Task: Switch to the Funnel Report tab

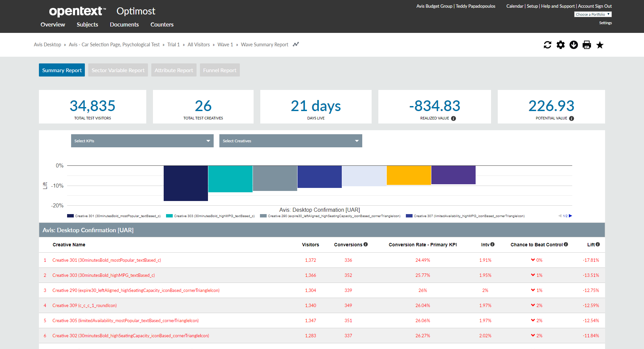Action: coord(219,70)
